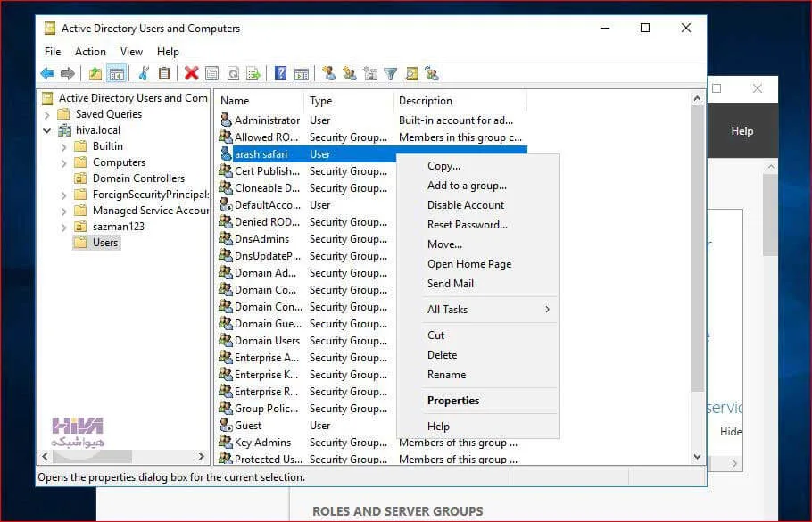Click the Find objects magnifier icon
This screenshot has width=812, height=522.
[411, 73]
